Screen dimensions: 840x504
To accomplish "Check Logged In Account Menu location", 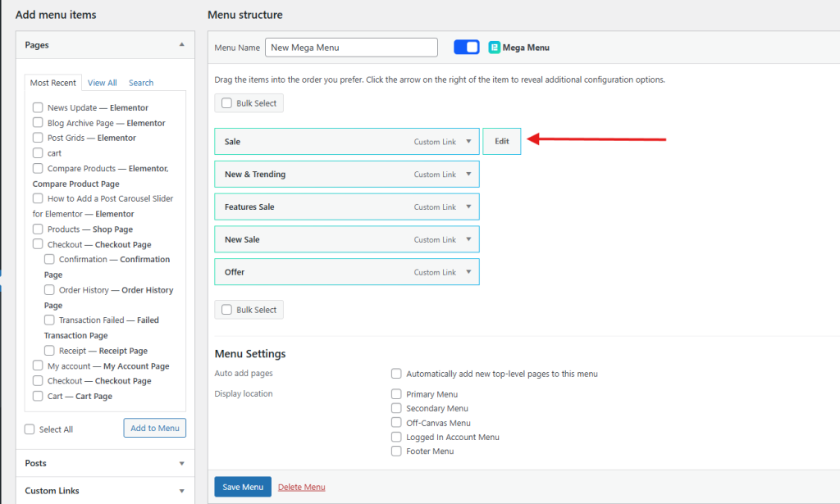I will point(396,437).
